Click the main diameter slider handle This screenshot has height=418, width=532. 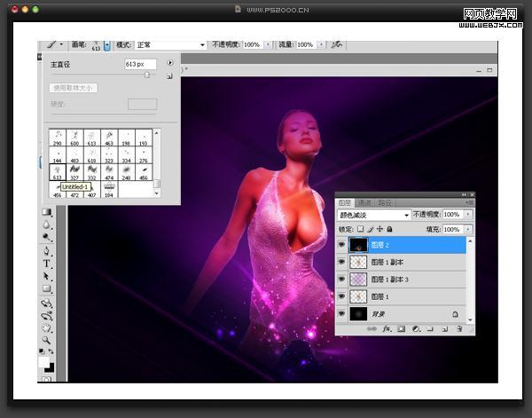tap(147, 75)
